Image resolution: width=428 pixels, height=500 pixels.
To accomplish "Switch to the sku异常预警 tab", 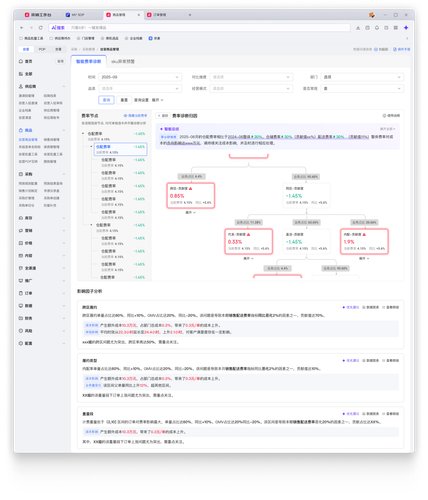I will 123,61.
